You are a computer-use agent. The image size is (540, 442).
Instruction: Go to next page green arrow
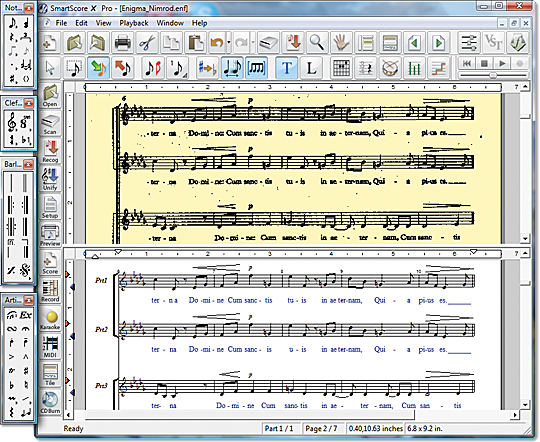pos(438,43)
